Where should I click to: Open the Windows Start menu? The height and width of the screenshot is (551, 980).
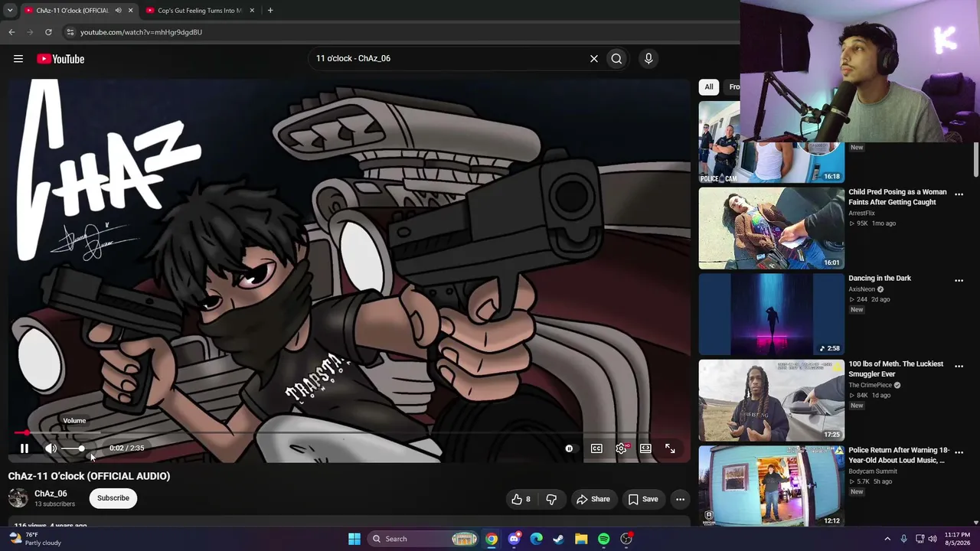354,539
